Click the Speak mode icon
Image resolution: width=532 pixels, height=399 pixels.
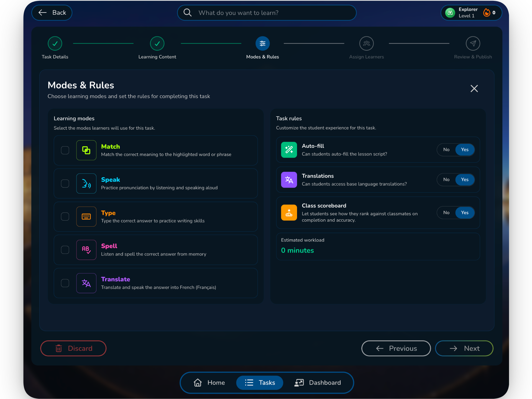pos(86,183)
